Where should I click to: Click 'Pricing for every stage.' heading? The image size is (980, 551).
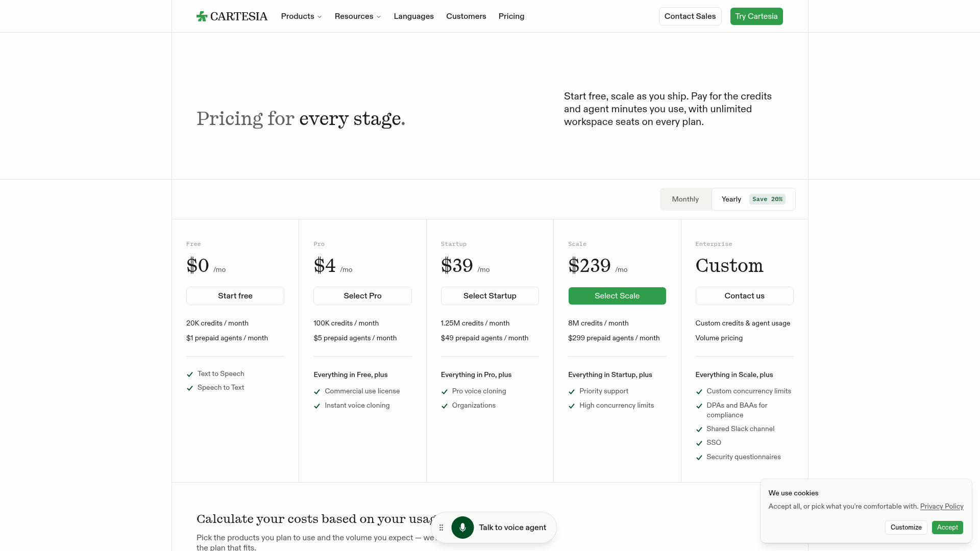301,119
